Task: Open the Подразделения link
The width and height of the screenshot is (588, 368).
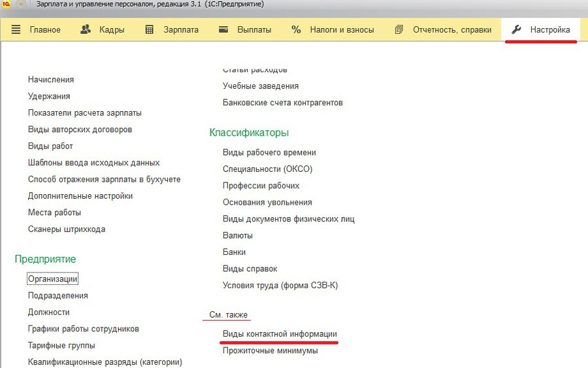Action: [58, 295]
